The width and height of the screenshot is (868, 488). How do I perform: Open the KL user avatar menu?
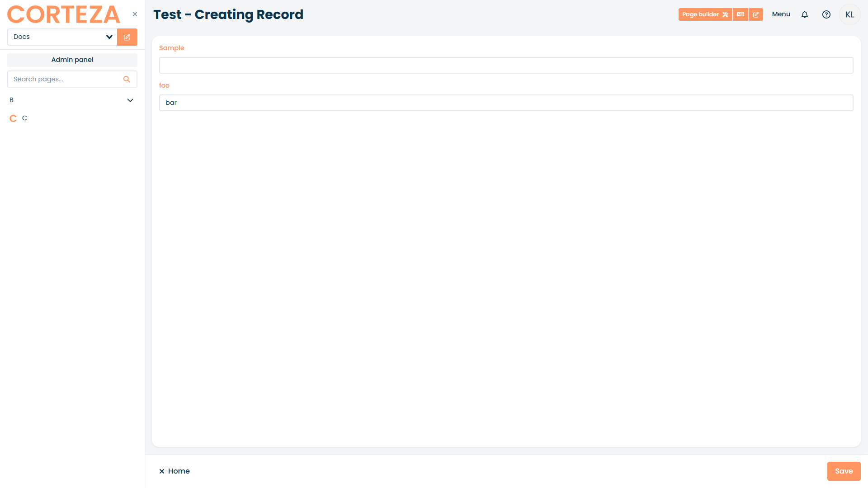[850, 14]
